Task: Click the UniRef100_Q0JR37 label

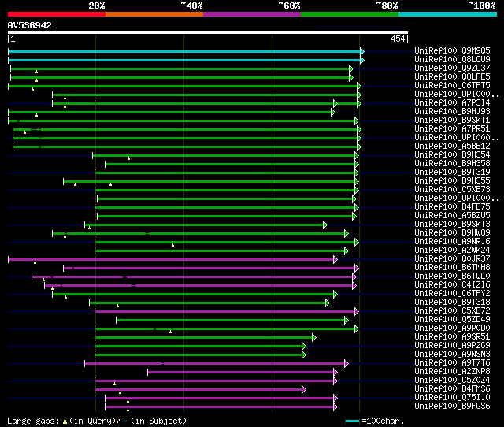Action: (x=452, y=259)
